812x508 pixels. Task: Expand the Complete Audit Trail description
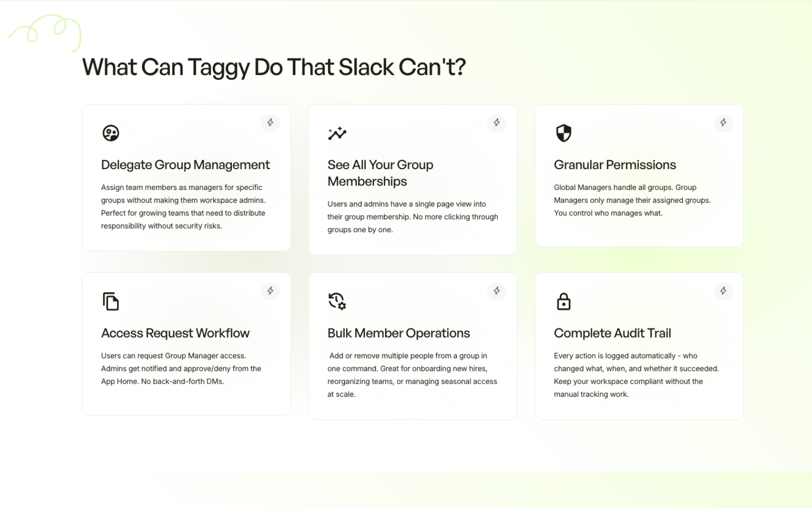click(613, 333)
